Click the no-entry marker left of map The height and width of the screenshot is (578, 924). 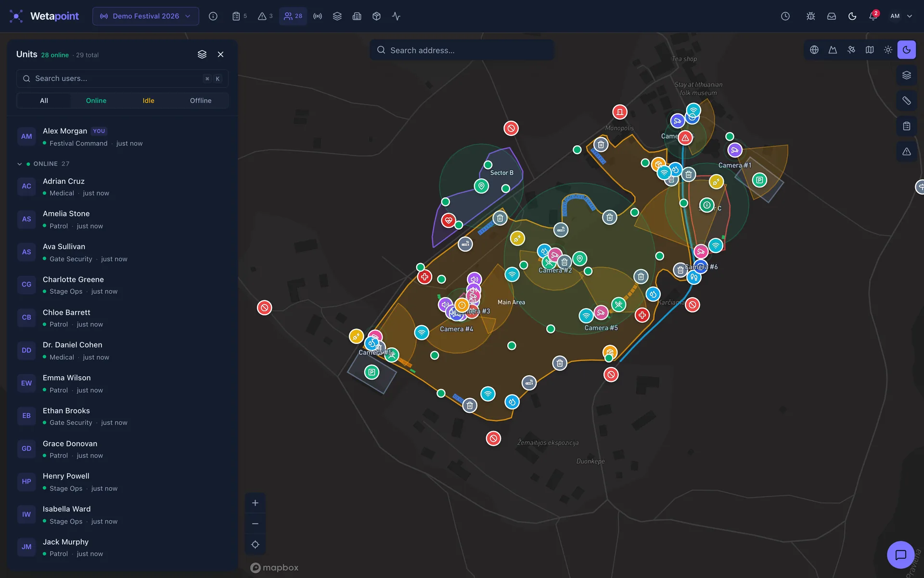pyautogui.click(x=264, y=308)
